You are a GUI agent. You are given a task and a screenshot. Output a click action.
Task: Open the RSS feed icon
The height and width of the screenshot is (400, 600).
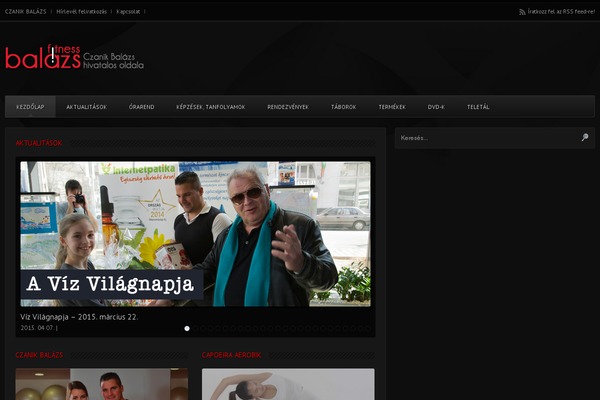coord(522,12)
